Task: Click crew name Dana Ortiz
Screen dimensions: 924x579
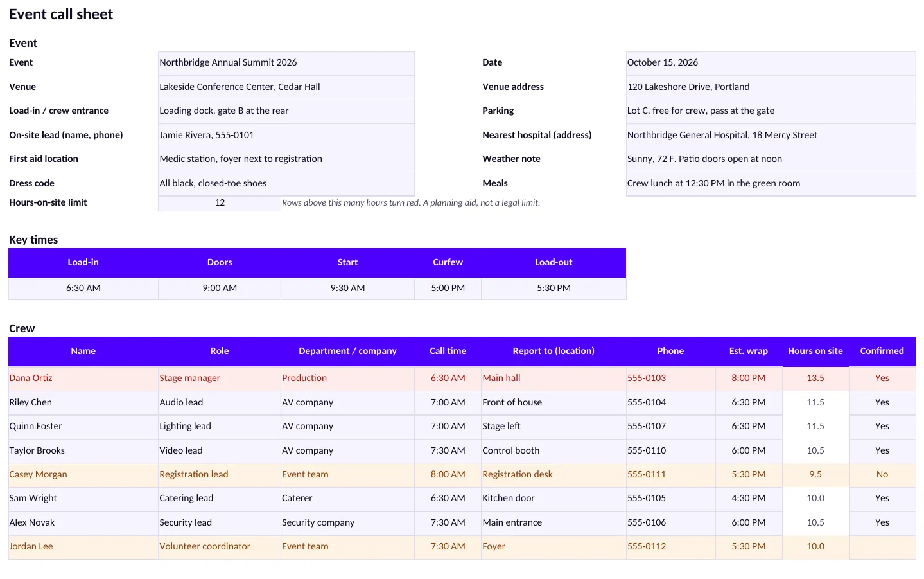Action: (x=83, y=379)
